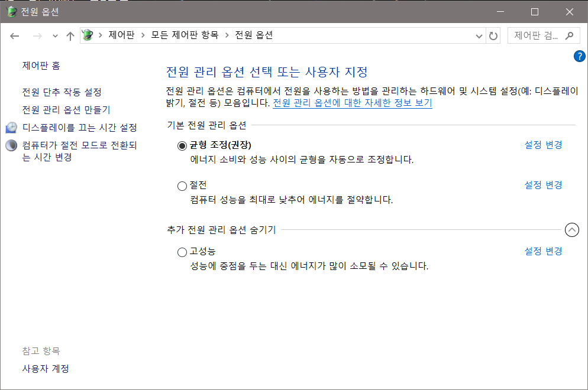The image size is (588, 390).
Task: Open recent locations dropdown arrow
Action: pos(55,35)
